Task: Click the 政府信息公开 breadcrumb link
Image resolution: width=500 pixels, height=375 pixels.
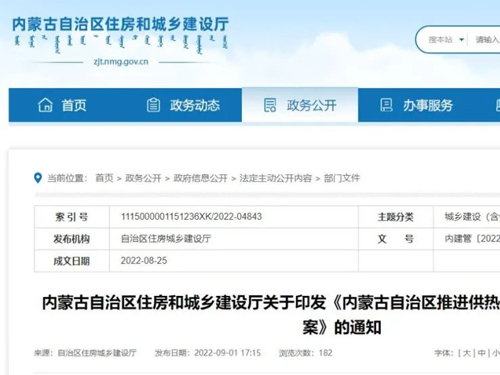Action: coord(200,178)
